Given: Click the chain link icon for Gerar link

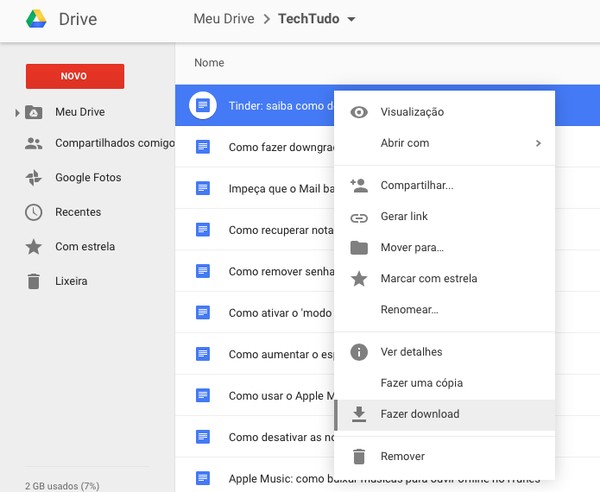Looking at the screenshot, I should [x=359, y=217].
